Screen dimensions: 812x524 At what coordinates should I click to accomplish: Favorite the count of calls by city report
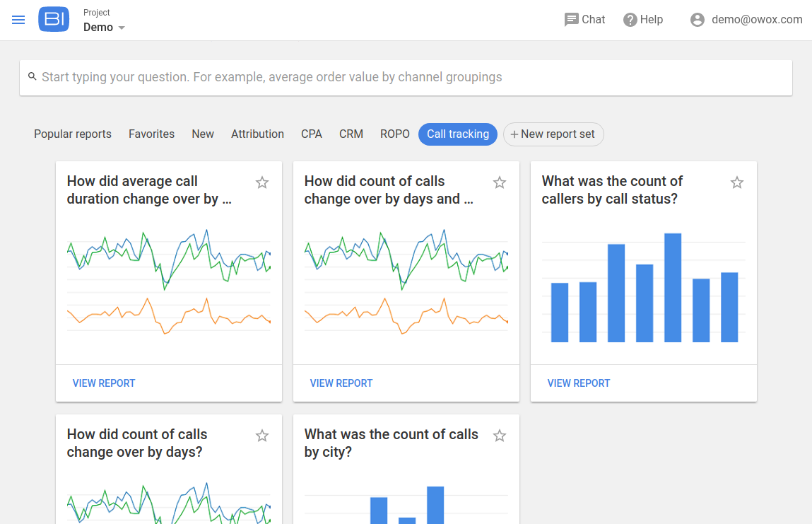(499, 436)
